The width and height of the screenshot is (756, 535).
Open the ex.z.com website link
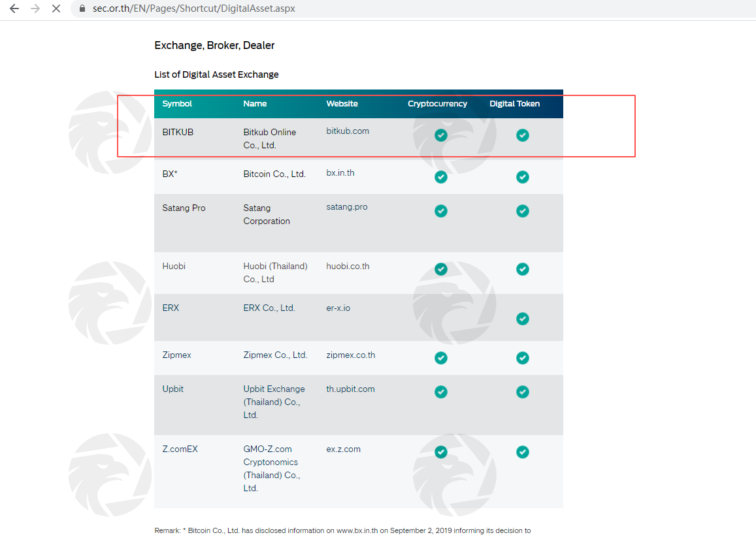click(343, 449)
